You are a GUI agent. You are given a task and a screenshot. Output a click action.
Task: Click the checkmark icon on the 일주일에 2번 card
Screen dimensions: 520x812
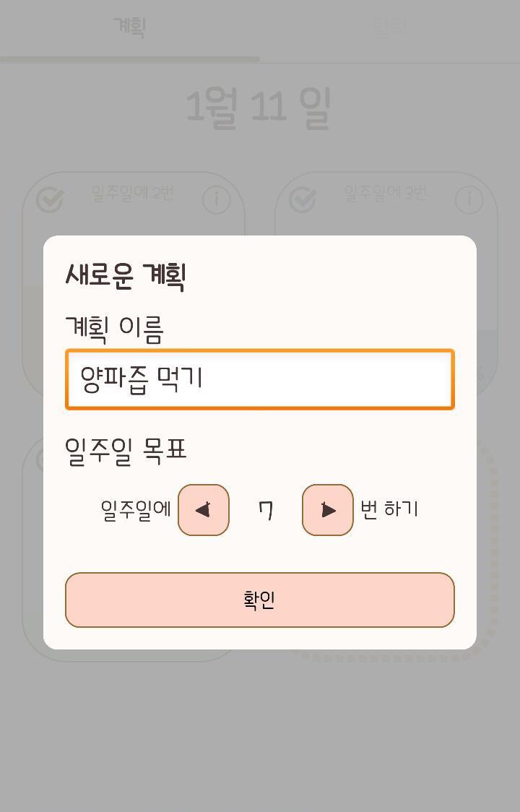click(x=50, y=200)
